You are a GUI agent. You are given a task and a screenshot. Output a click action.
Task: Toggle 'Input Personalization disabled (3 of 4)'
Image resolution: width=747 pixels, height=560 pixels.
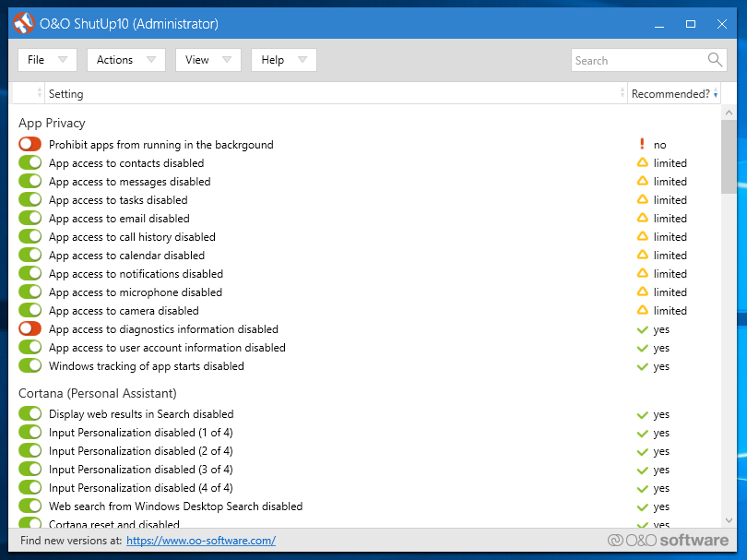pos(30,469)
